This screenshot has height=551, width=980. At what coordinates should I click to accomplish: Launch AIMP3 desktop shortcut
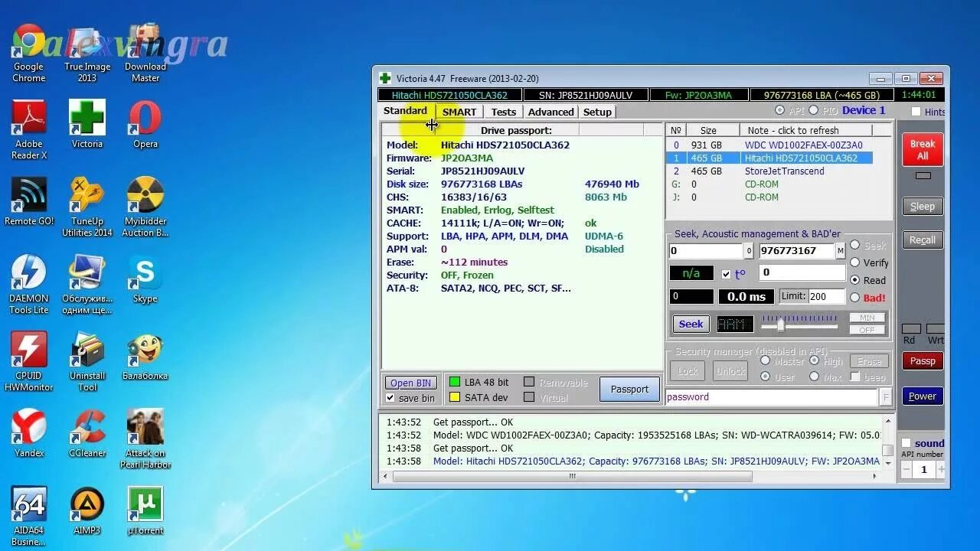point(87,510)
